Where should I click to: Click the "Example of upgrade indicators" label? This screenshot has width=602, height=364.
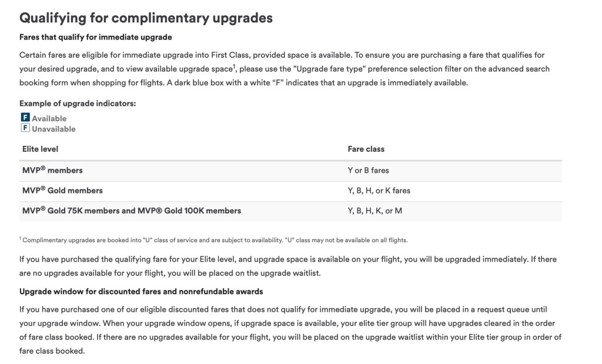[78, 103]
